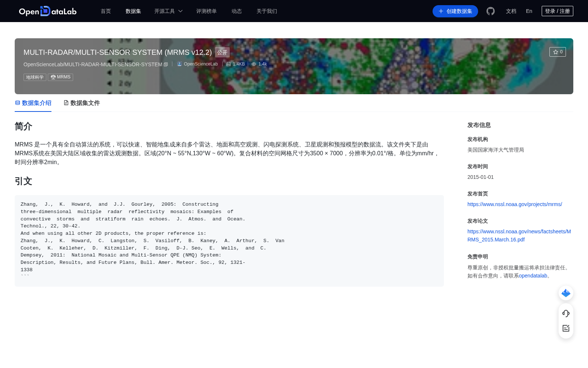Click the 简介 heading
The width and height of the screenshot is (588, 368).
24,126
